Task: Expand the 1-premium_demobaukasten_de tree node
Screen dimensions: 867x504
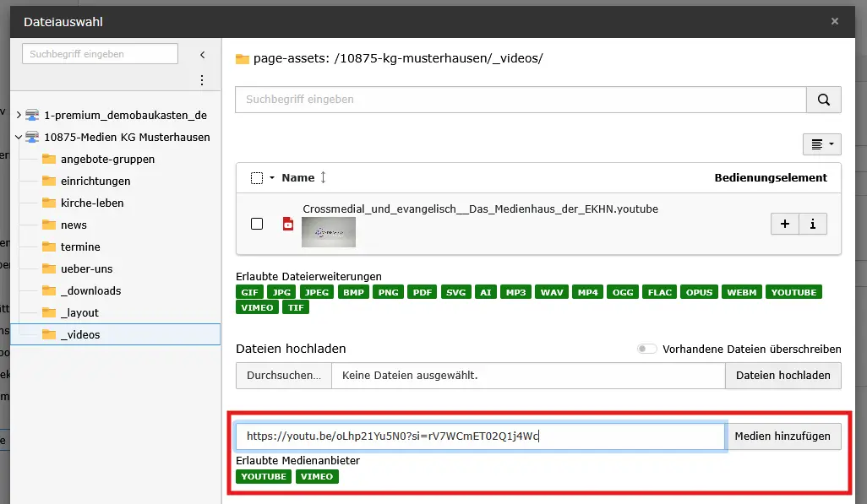Action: pos(18,115)
